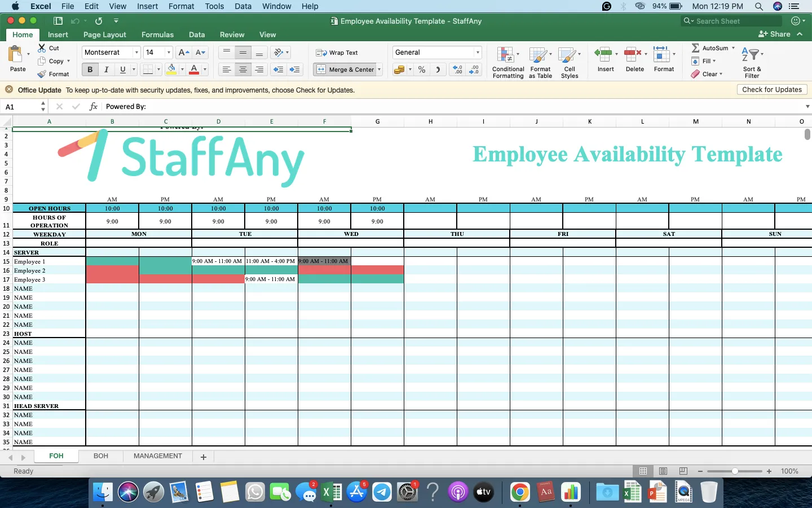The image size is (812, 508).
Task: Toggle Wrap Text
Action: click(x=337, y=52)
